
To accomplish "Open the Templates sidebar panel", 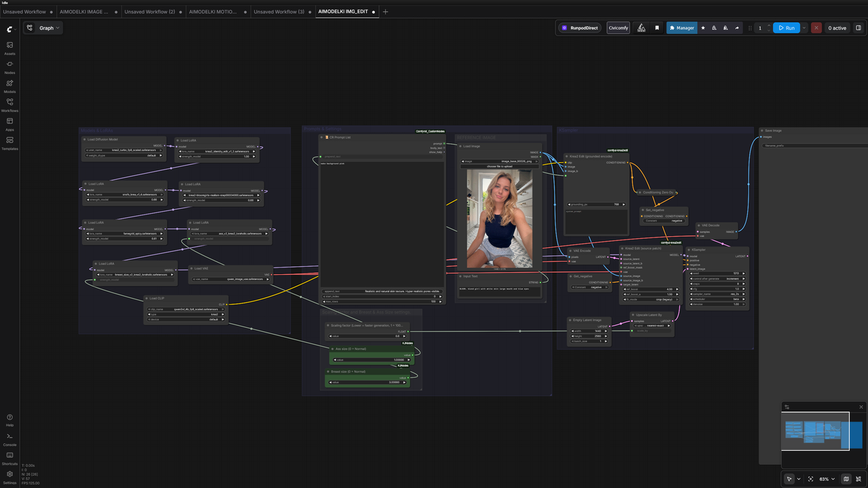I will (x=9, y=143).
